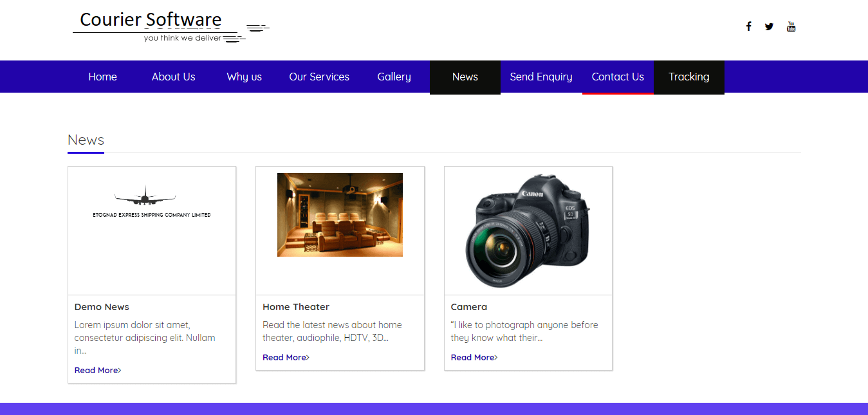This screenshot has width=868, height=415.
Task: Click the Canon camera image
Action: [528, 230]
